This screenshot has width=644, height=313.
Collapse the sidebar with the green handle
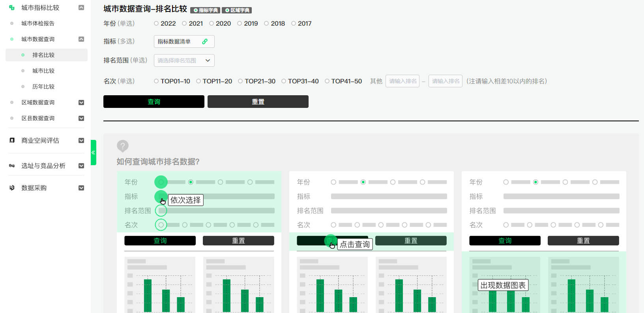tap(94, 153)
